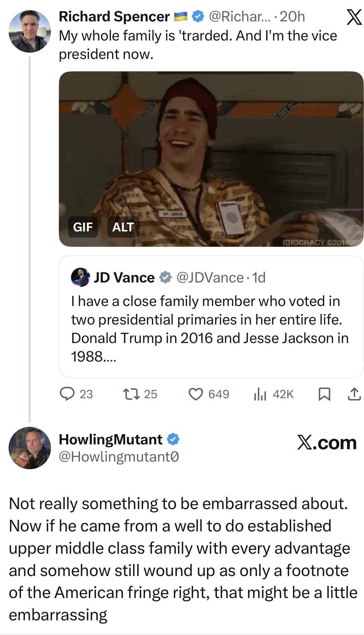
Task: Click Richard Spencer's blue verified badge
Action: point(198,17)
